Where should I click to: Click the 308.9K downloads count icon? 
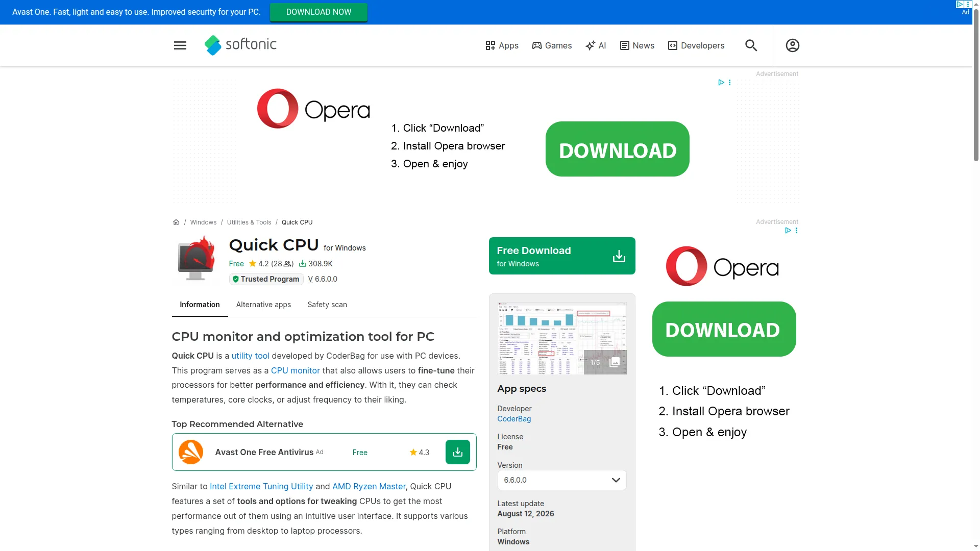point(302,264)
